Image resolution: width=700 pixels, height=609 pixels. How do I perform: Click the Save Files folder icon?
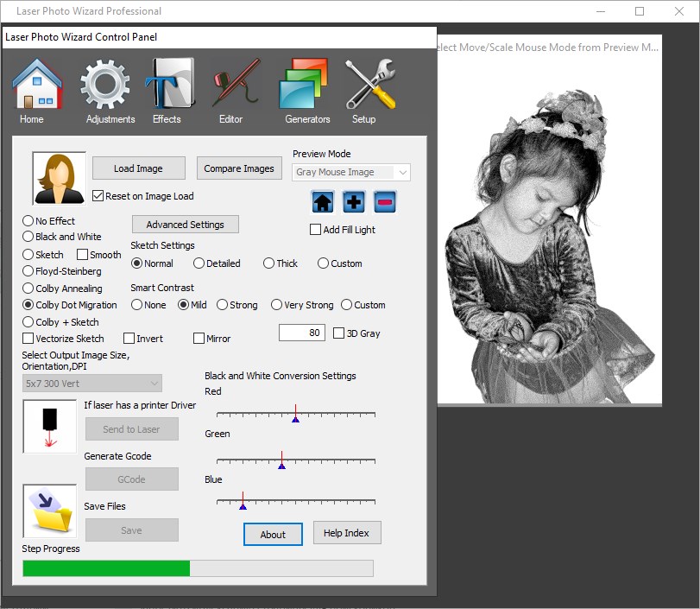pos(48,511)
